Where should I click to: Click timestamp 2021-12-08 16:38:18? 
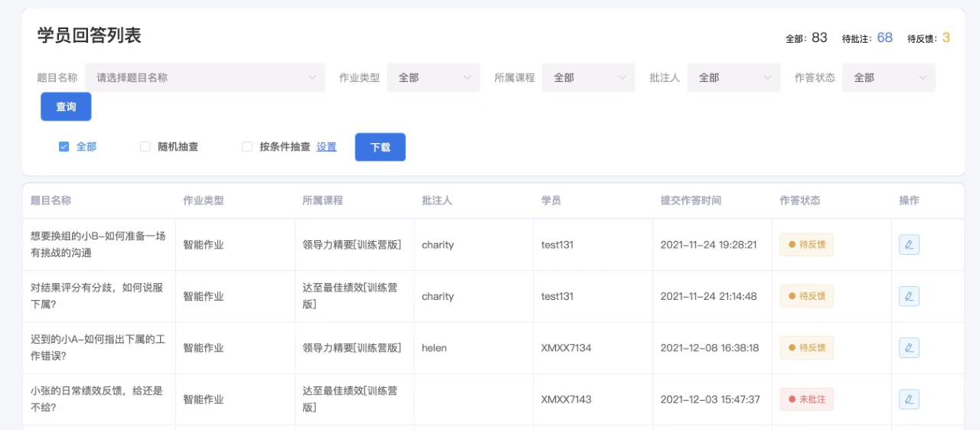[x=710, y=347]
